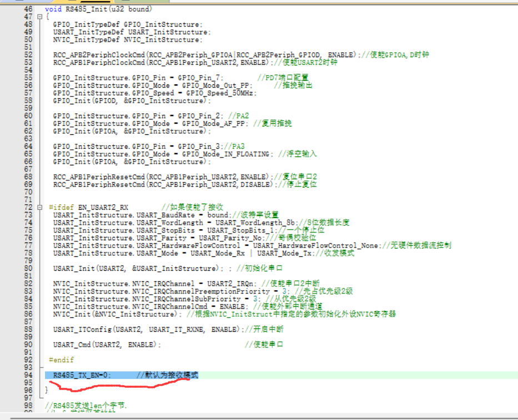
Task: Click the #endif directive
Action: (x=61, y=360)
